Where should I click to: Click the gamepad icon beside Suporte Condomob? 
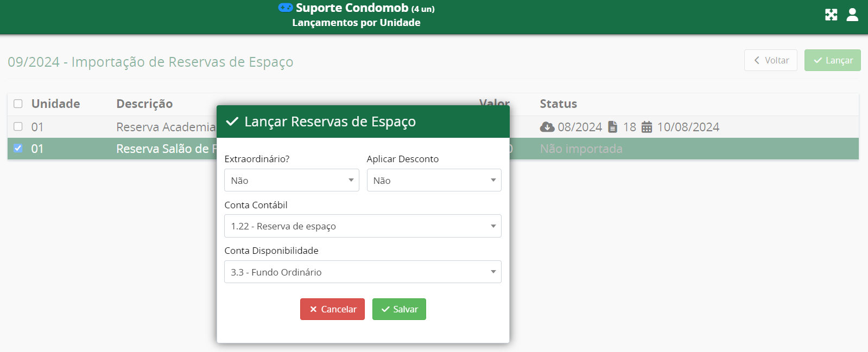285,8
